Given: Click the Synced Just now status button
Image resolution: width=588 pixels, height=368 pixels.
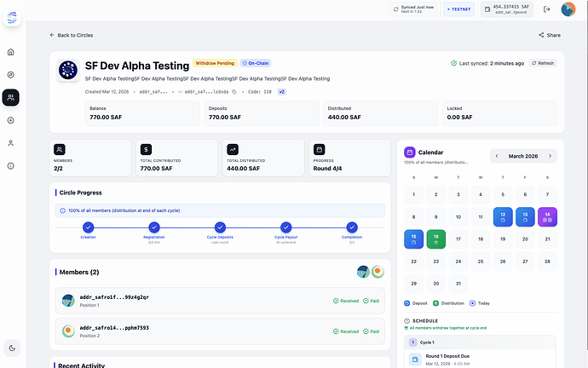Looking at the screenshot, I should click(413, 9).
